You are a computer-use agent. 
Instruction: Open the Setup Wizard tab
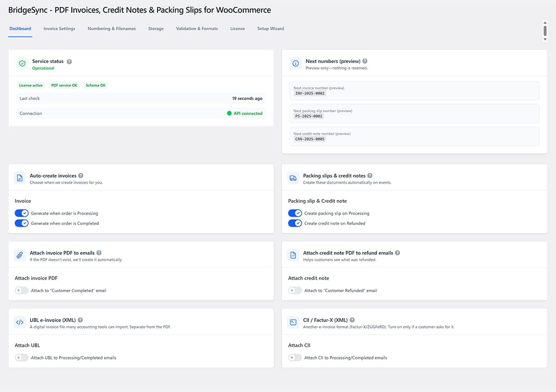point(270,28)
